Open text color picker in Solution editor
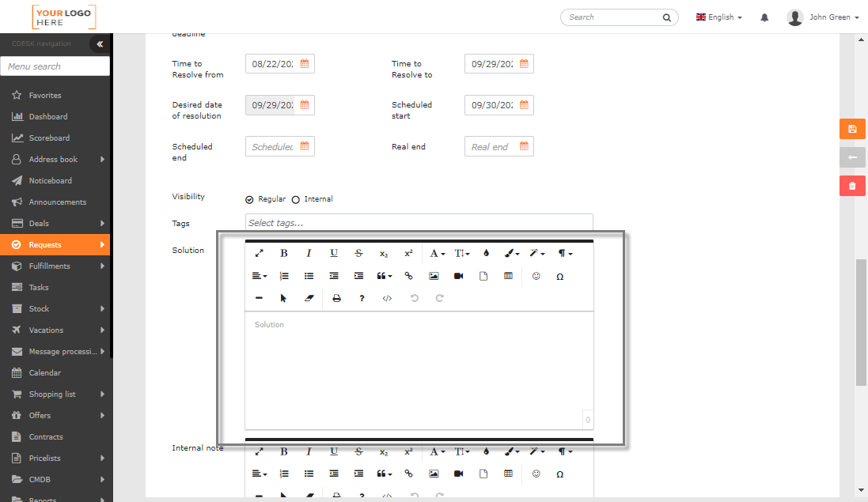 tap(486, 253)
